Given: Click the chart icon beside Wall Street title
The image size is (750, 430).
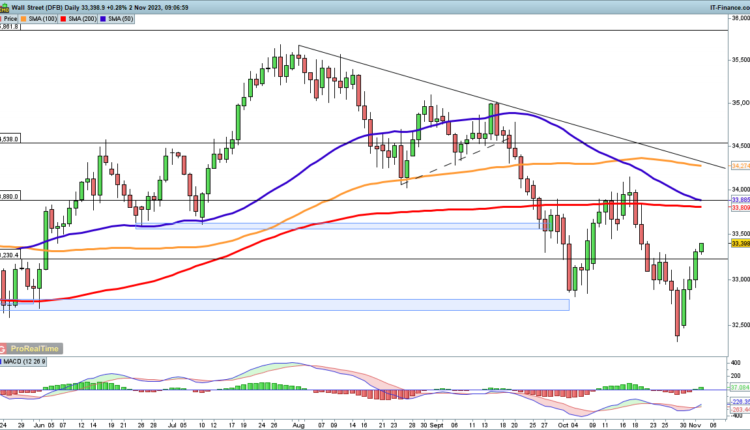Looking at the screenshot, I should [x=6, y=6].
